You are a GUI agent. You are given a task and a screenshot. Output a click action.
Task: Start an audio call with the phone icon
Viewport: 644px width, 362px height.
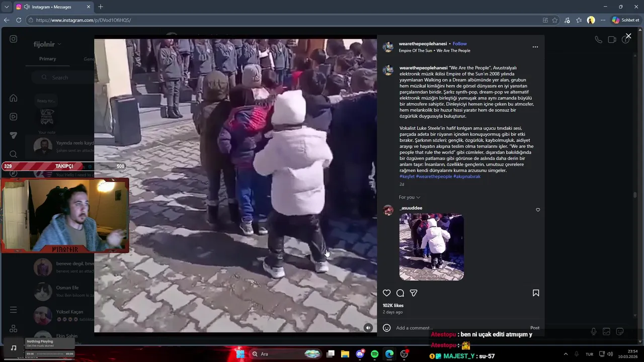click(598, 39)
